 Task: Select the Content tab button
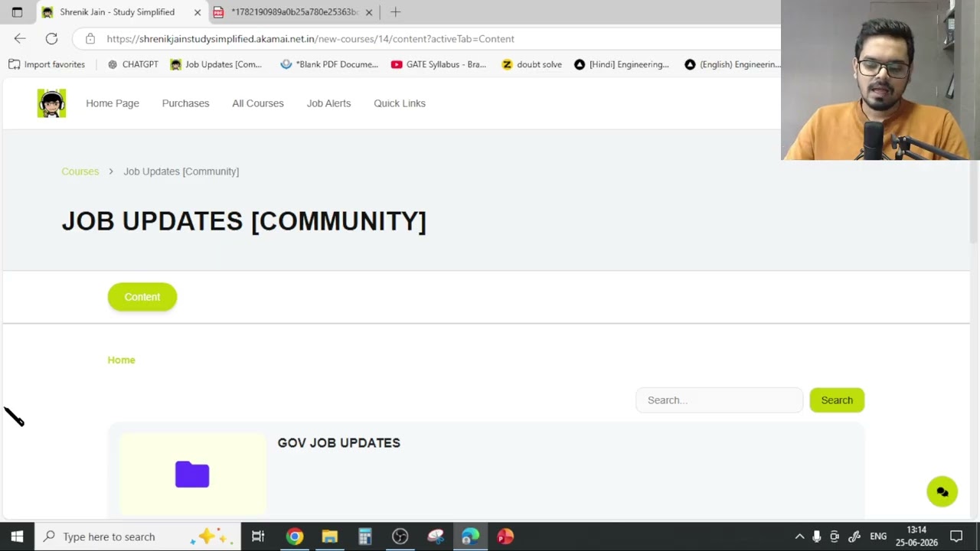(142, 297)
